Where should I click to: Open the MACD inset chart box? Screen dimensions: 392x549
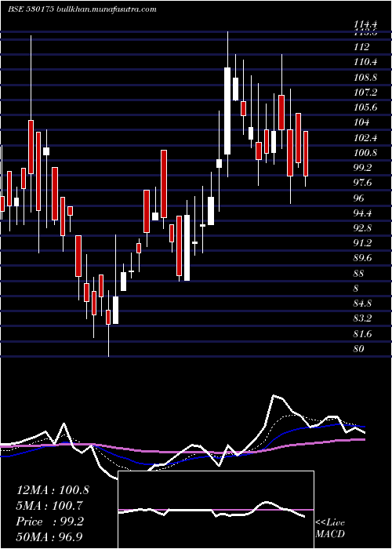216,510
